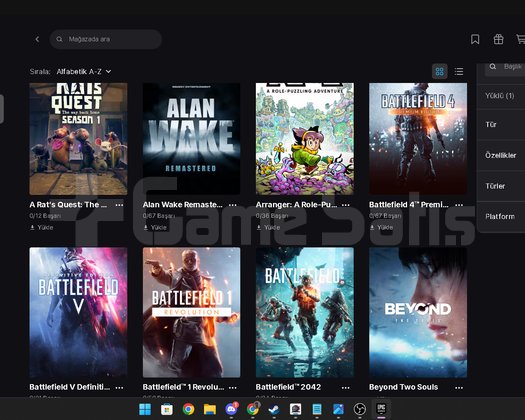Select the Yüklü (1) filter
The height and width of the screenshot is (420, 525).
point(501,96)
